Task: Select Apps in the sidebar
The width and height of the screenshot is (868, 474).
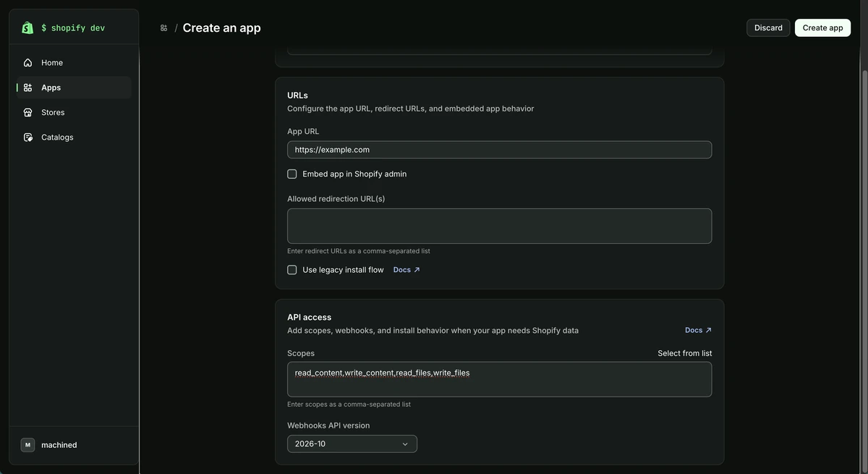Action: [x=74, y=88]
